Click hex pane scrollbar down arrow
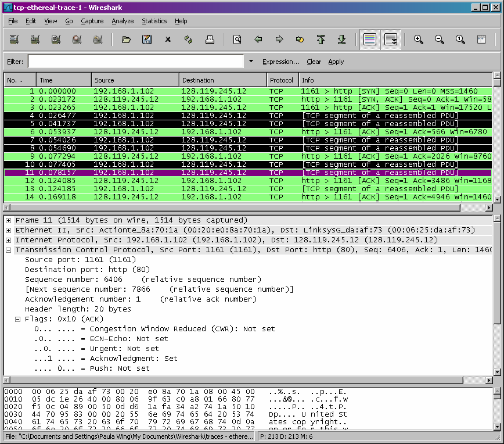 click(x=497, y=427)
